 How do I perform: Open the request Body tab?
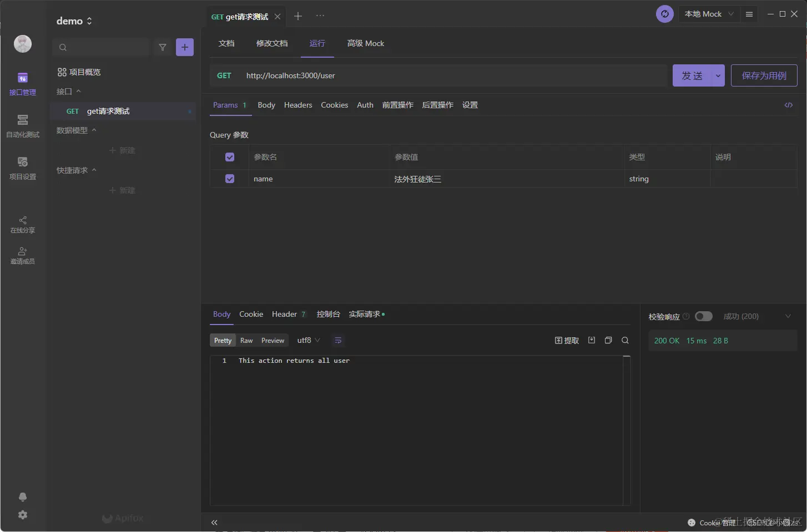click(266, 105)
